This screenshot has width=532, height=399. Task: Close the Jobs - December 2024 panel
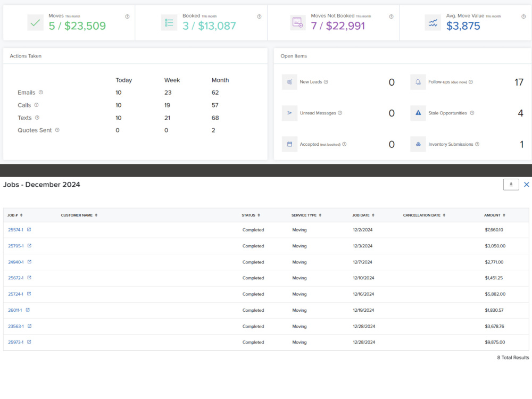[x=527, y=185]
